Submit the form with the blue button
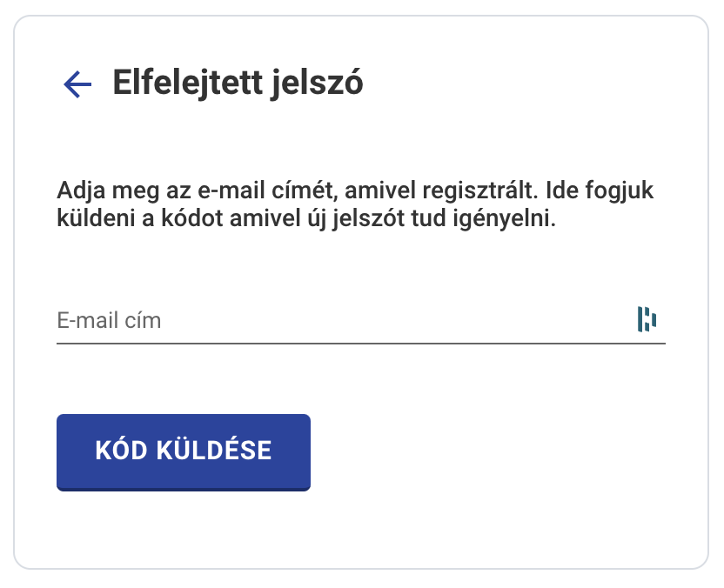Image resolution: width=724 pixels, height=588 pixels. point(183,451)
